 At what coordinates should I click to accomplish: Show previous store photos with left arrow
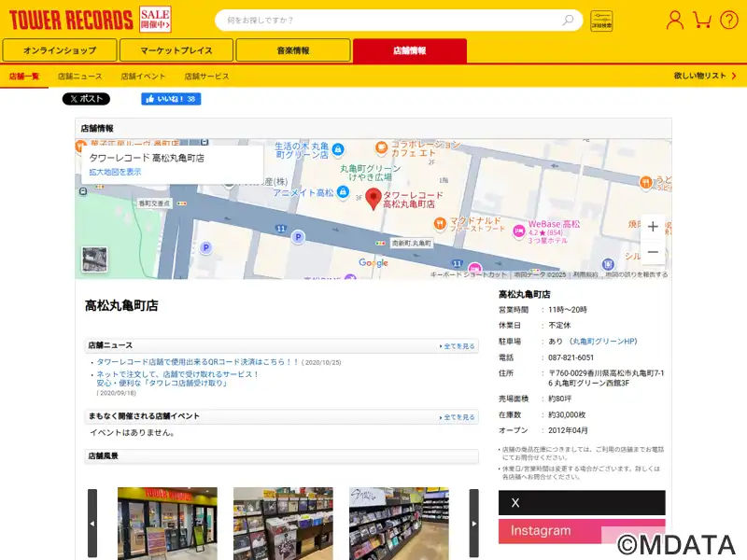click(92, 523)
